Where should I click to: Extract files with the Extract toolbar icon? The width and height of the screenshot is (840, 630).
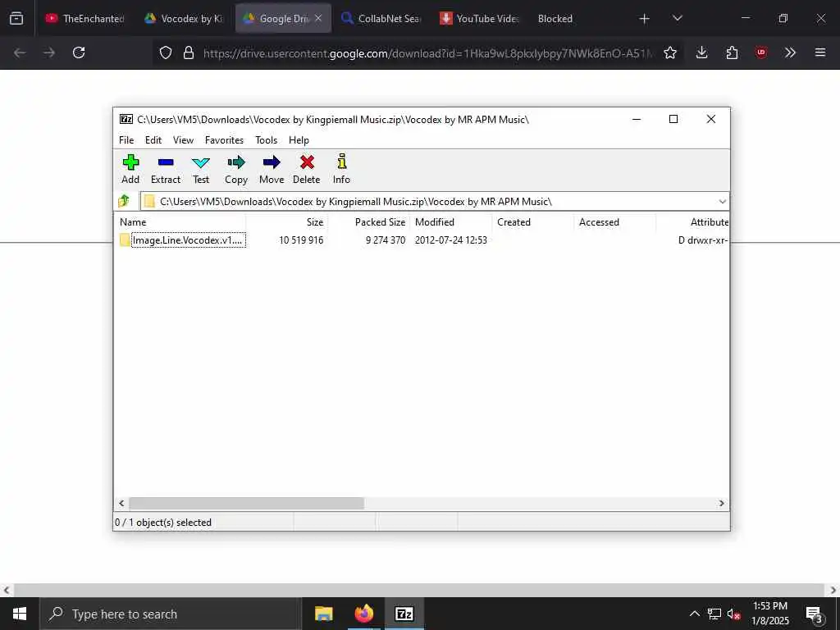click(x=166, y=169)
